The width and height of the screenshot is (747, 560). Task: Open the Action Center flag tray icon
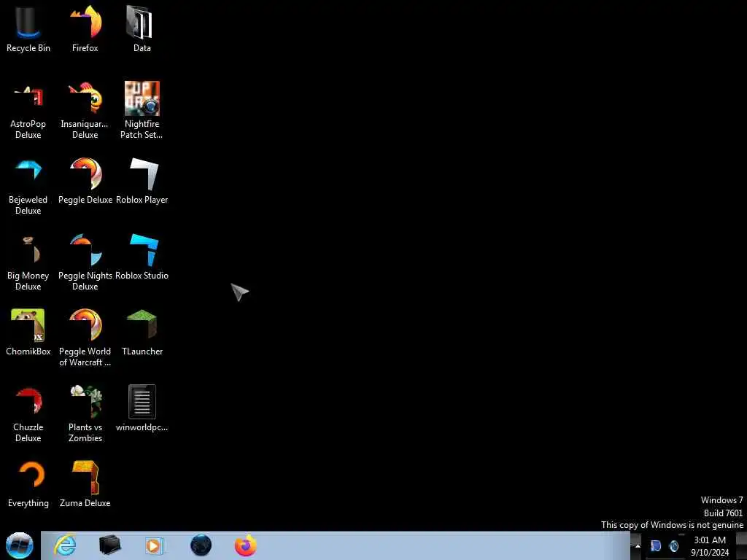pos(656,545)
